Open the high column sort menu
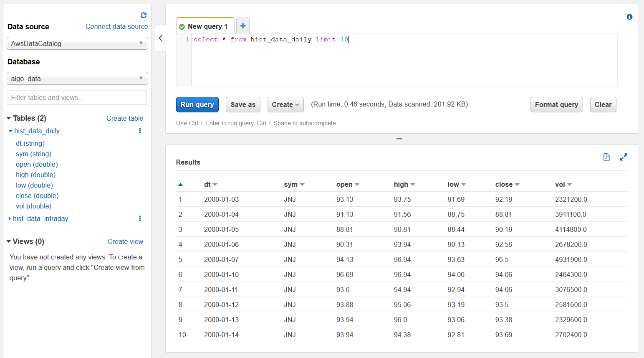Viewport: 644px width, 358px height. tap(413, 185)
